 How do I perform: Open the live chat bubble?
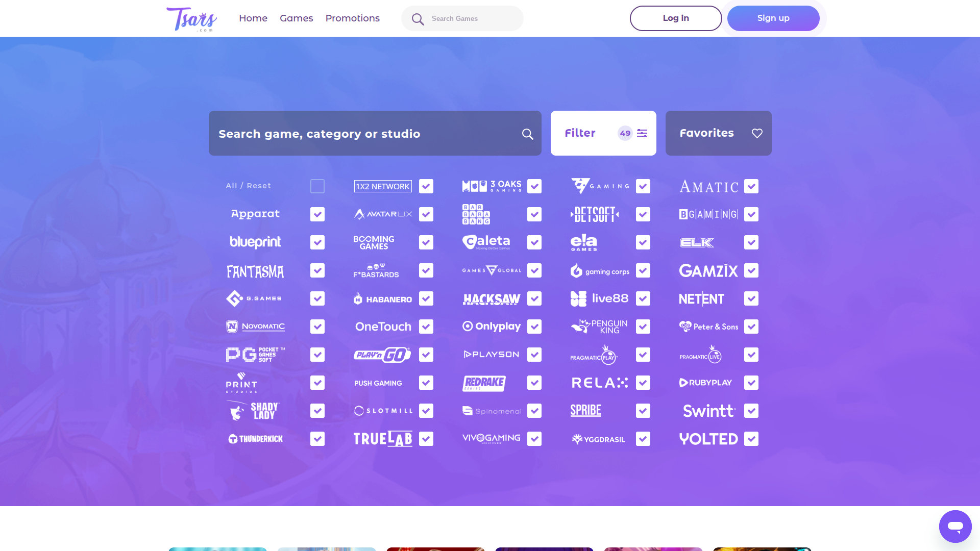click(955, 526)
